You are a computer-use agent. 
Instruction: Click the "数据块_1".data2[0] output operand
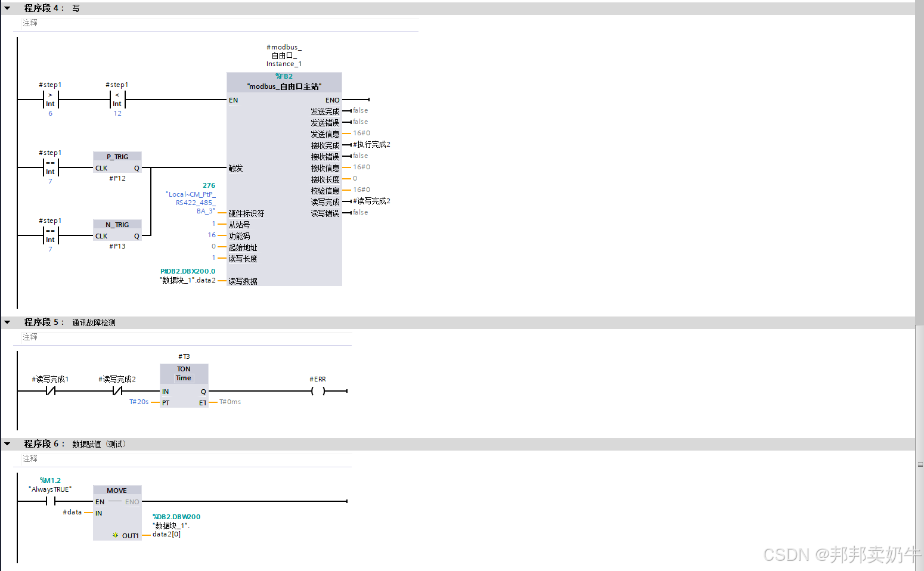coord(171,530)
